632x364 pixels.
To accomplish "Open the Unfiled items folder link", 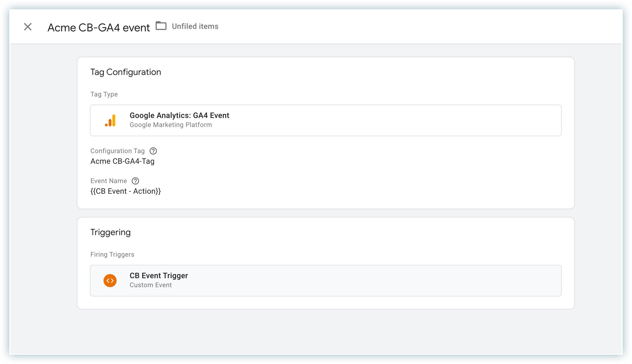I will [x=195, y=26].
